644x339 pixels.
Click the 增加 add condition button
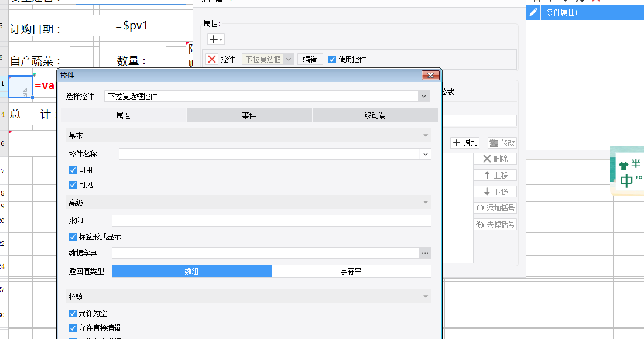click(465, 143)
